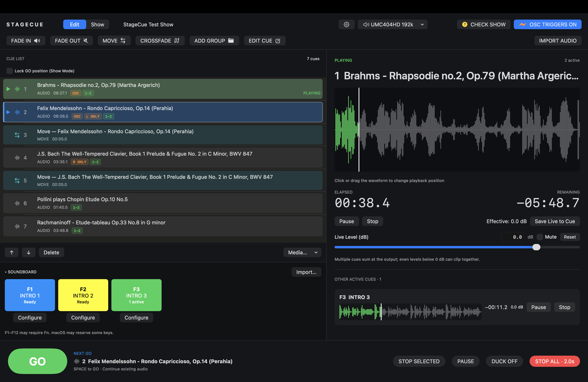Click STOP SELECTED

[419, 361]
